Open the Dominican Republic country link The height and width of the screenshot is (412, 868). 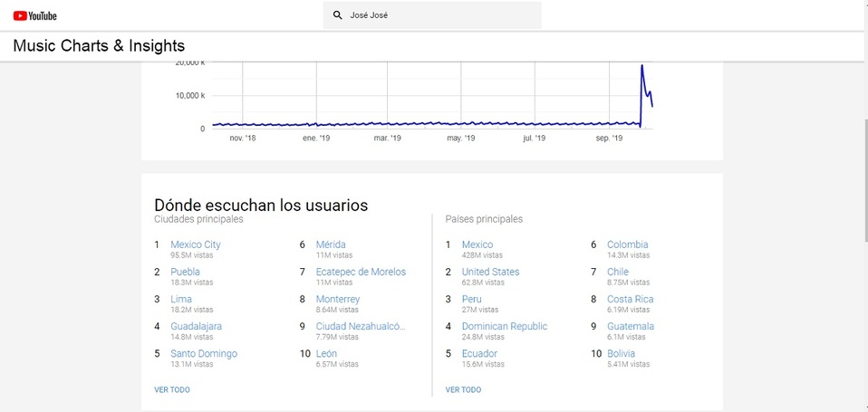[x=504, y=326]
